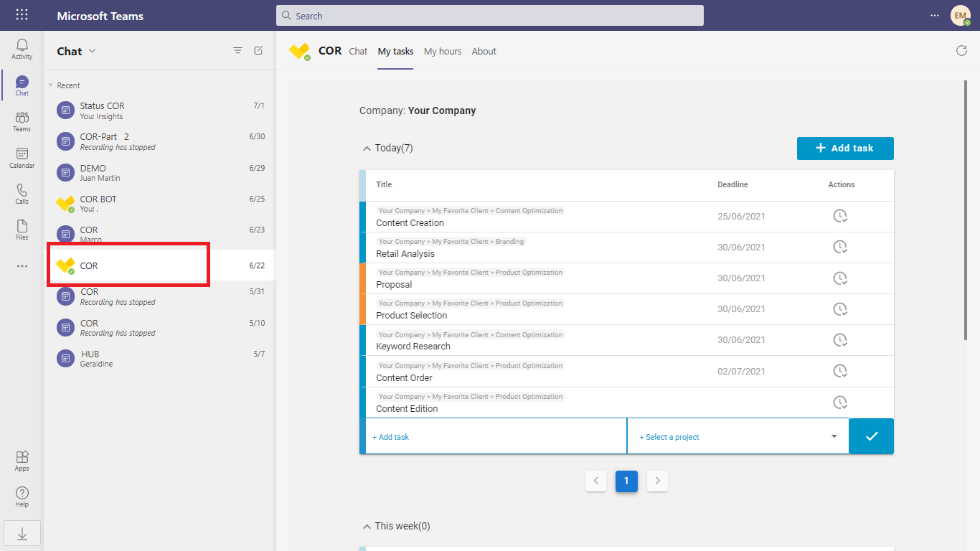
Task: Confirm new task with checkmark button
Action: pyautogui.click(x=872, y=436)
